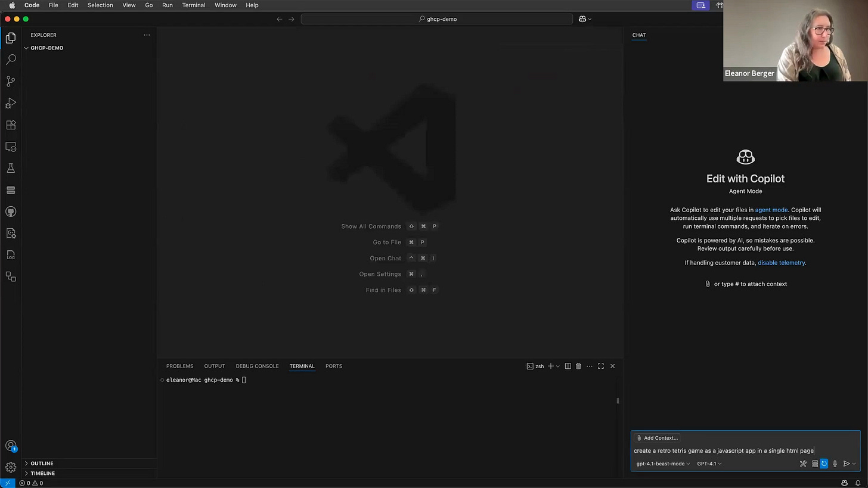
Task: Select the TERMINAL panel tab
Action: pos(302,366)
